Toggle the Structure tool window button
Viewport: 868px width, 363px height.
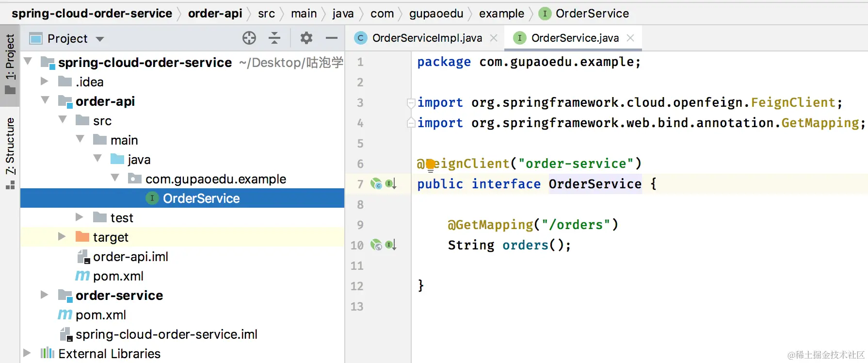10,151
